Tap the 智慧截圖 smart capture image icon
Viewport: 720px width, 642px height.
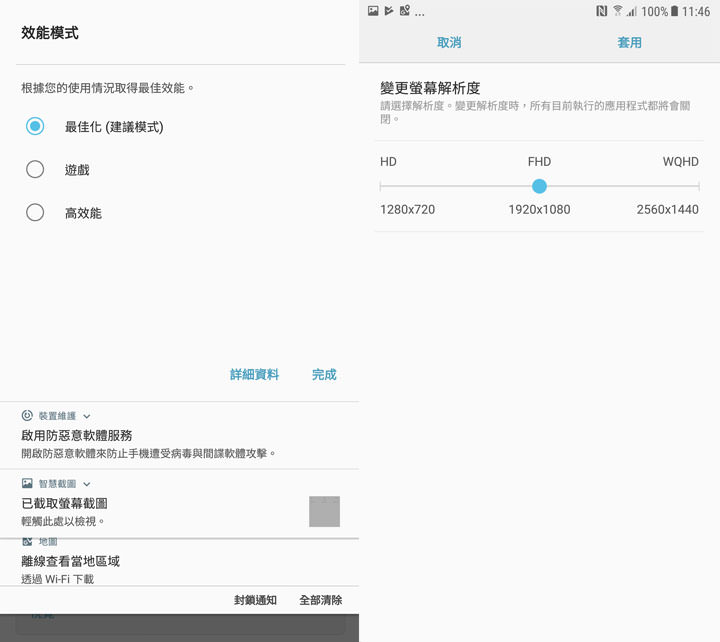[27, 483]
